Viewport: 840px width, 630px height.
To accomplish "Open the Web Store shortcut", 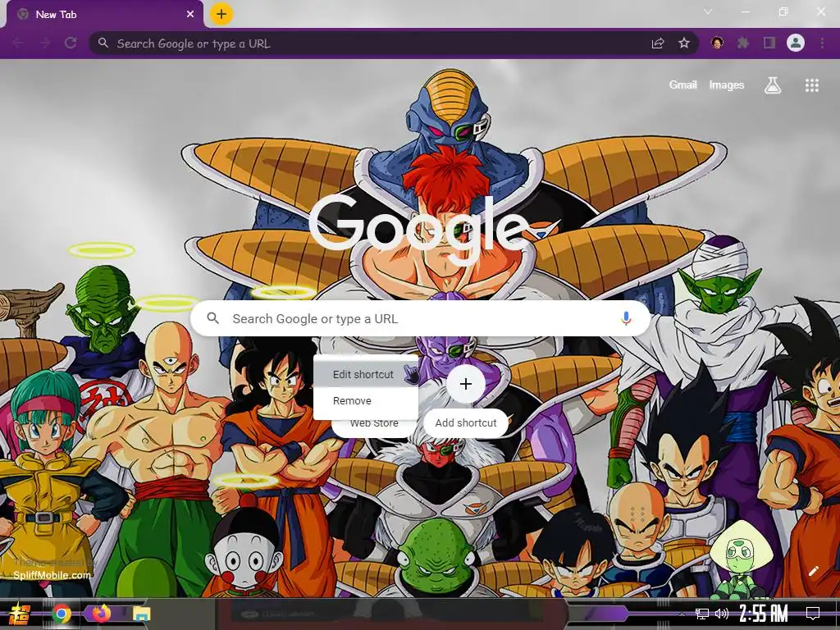I will 374,423.
